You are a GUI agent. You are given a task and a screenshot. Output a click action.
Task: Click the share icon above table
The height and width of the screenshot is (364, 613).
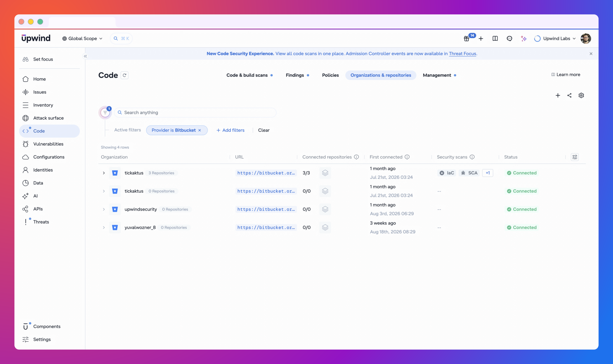click(x=569, y=95)
